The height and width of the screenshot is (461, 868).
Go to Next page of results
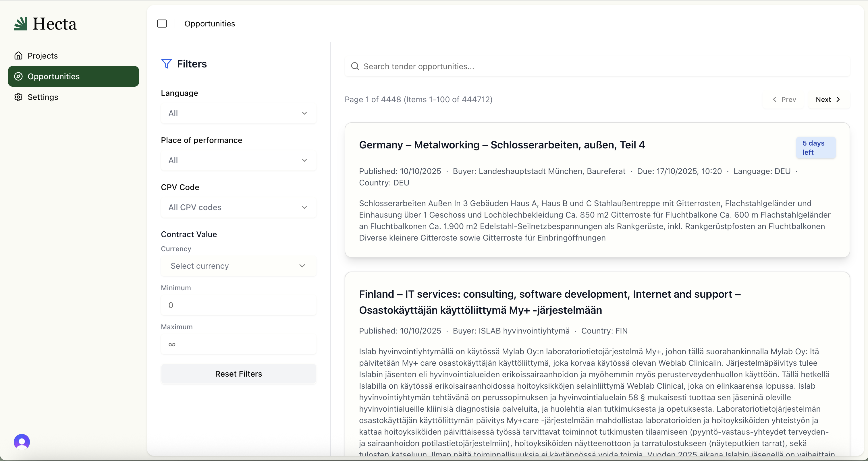[x=828, y=99]
